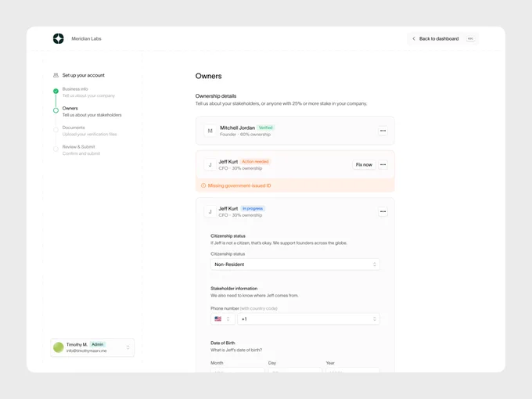This screenshot has width=532, height=399.
Task: Click the Back to dashboard button
Action: [x=443, y=38]
